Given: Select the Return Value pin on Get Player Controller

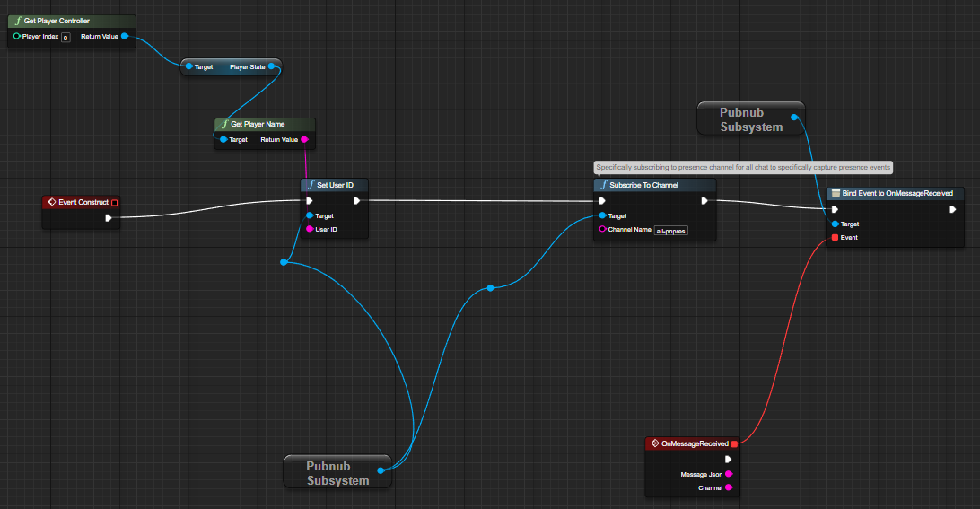Looking at the screenshot, I should tap(124, 37).
